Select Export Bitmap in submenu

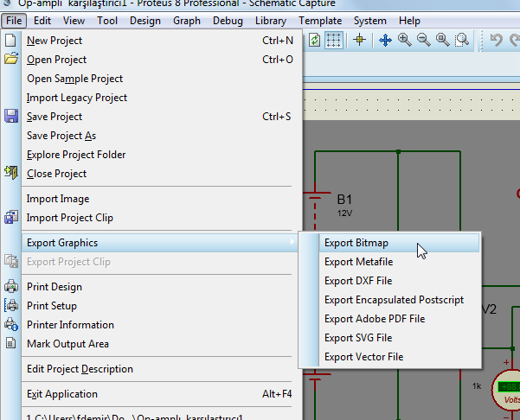[399, 243]
